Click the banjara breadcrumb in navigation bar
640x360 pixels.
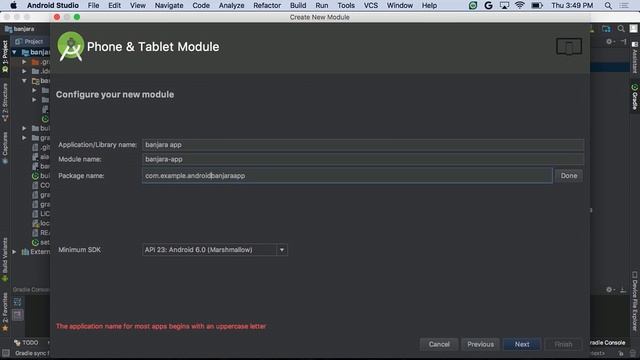click(20, 29)
